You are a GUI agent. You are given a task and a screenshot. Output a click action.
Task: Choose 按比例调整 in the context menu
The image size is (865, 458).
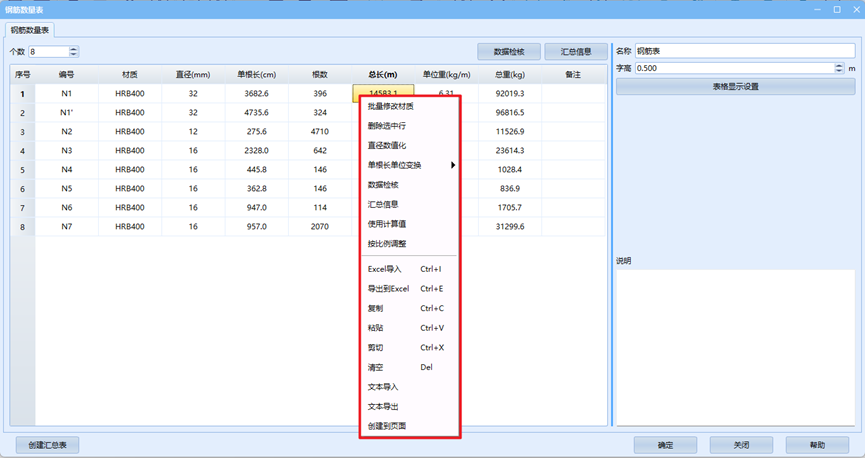tap(387, 244)
